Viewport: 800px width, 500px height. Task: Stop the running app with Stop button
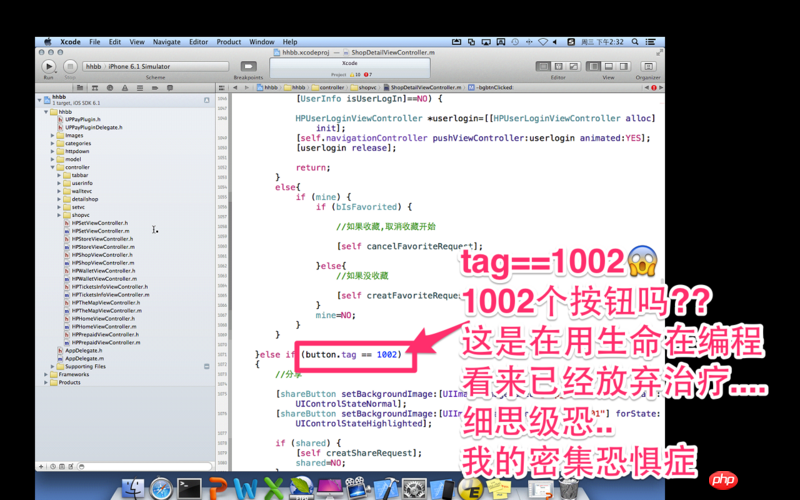(x=70, y=66)
